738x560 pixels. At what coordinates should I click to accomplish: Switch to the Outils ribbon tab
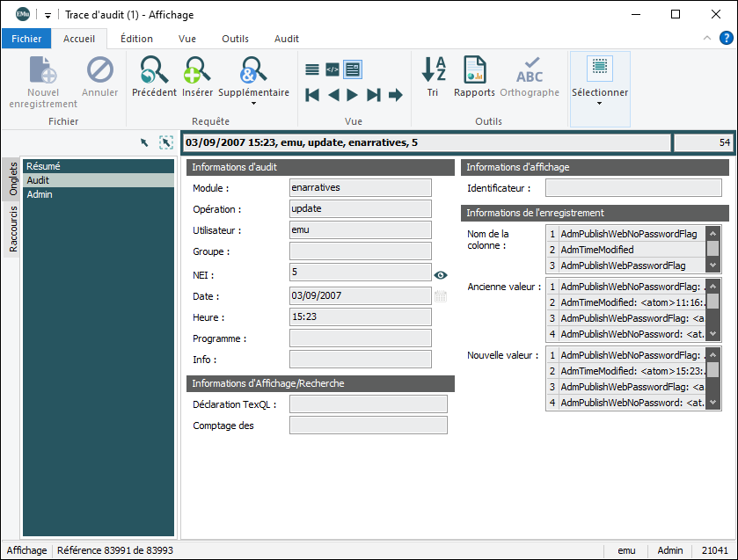tap(235, 39)
